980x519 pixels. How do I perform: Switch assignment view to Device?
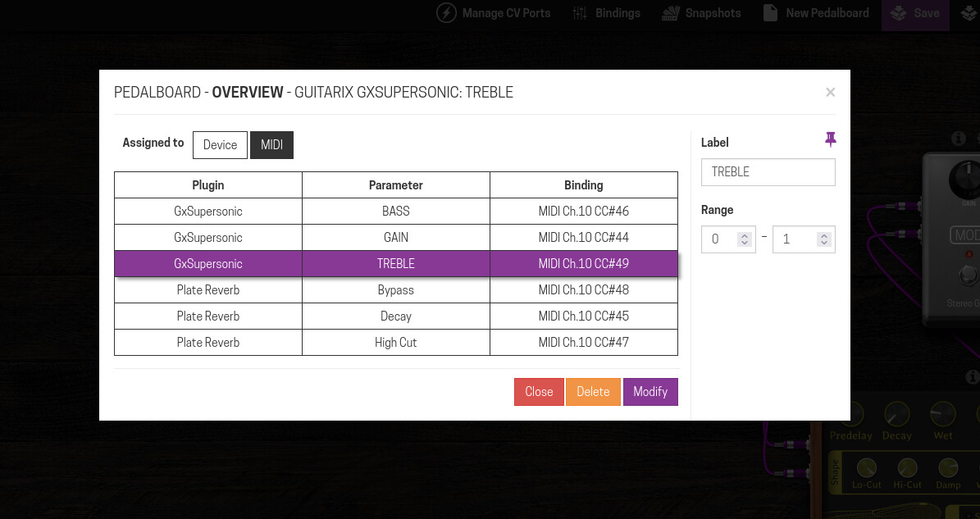(220, 145)
